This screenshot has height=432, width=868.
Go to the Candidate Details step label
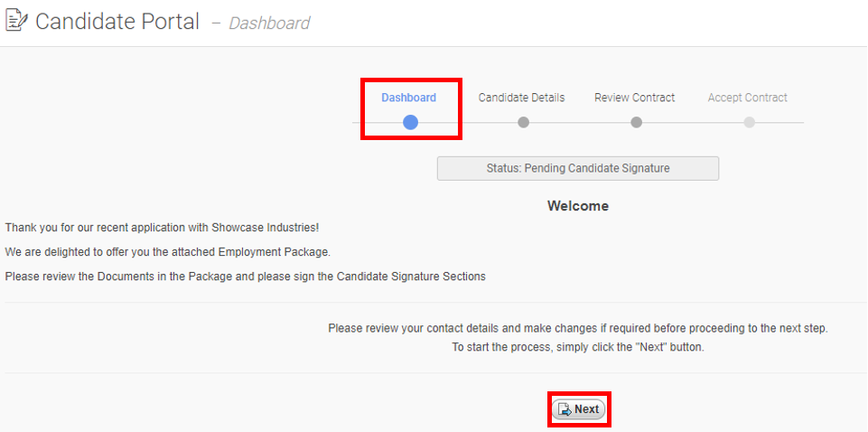(521, 98)
